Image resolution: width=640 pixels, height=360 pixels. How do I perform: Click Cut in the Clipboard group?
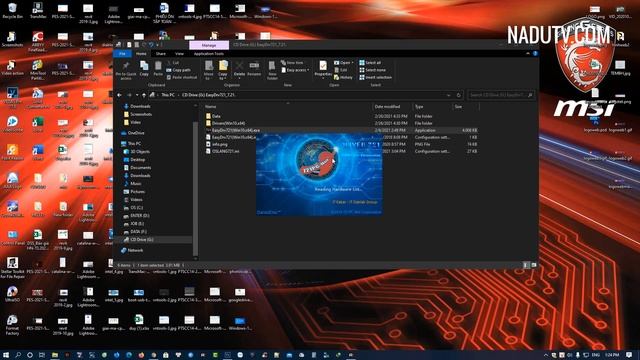click(173, 62)
